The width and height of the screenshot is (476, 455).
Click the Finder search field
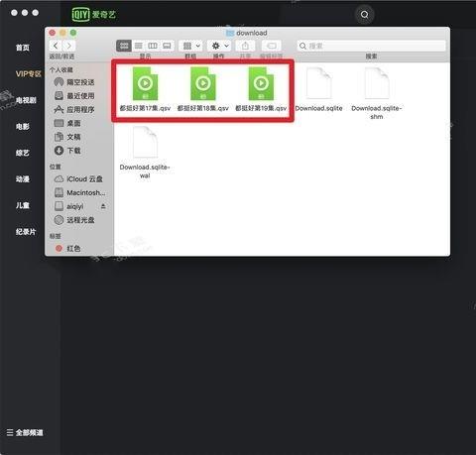point(372,46)
